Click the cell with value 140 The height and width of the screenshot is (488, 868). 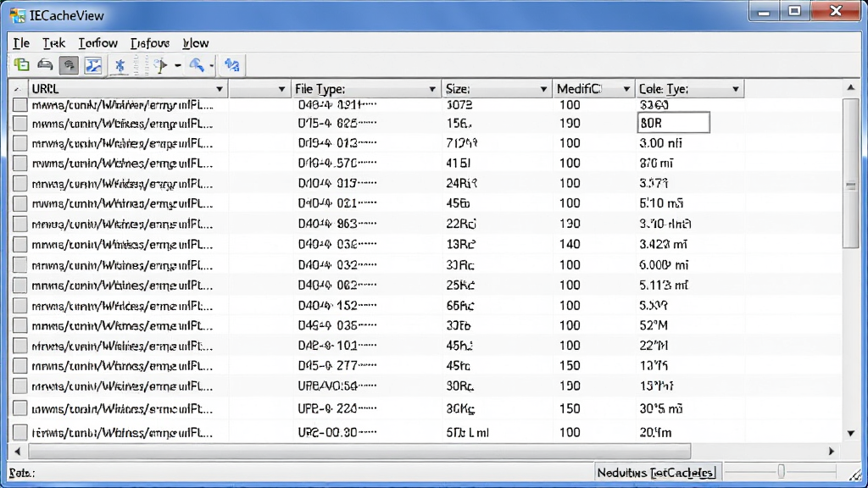click(x=570, y=244)
